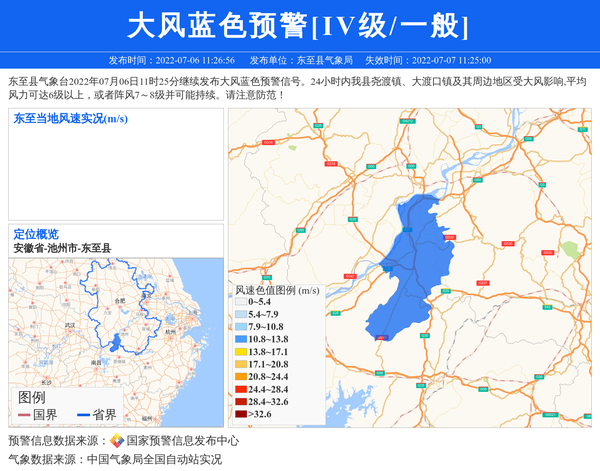Viewport: 600px width, 471px height.
Task: Select the 28.4~32.6 legend swatch
Action: pos(240,402)
